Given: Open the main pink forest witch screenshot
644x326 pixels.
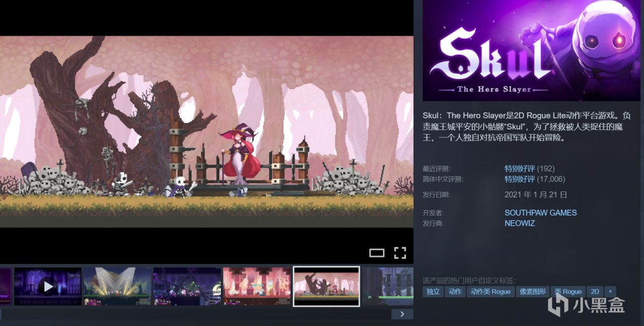Looking at the screenshot, I should (x=207, y=132).
